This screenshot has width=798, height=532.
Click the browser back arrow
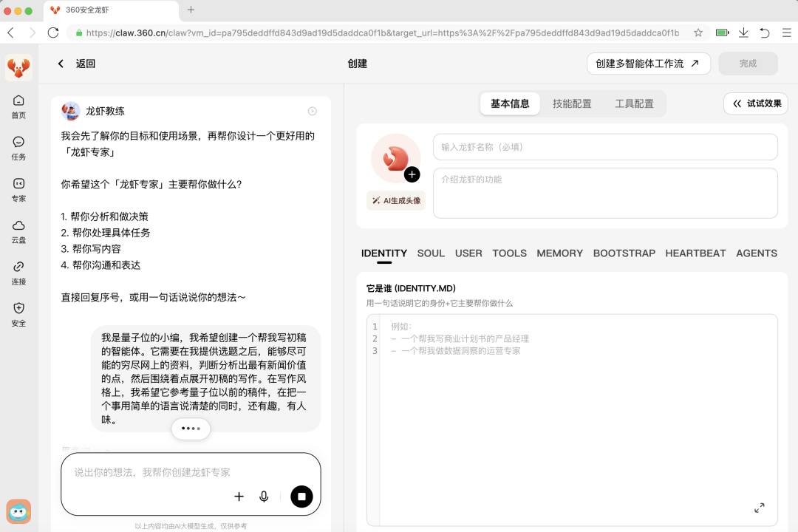tap(11, 33)
